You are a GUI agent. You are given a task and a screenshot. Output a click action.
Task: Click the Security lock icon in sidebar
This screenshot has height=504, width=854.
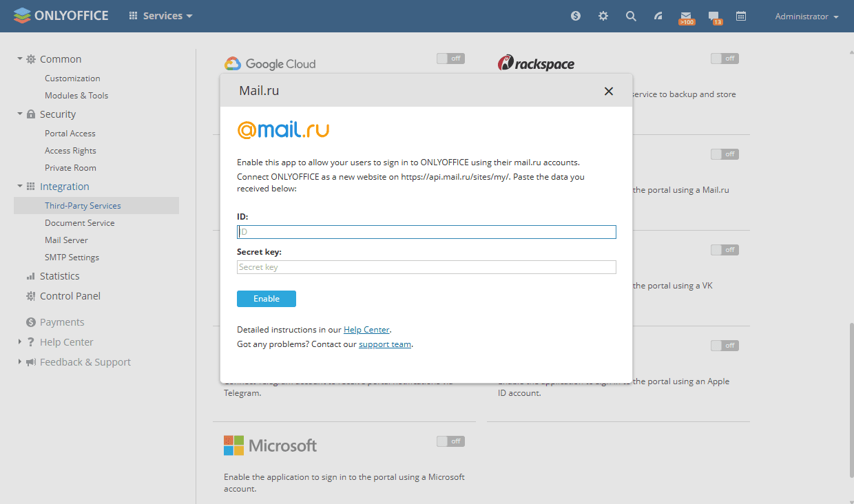click(x=31, y=114)
